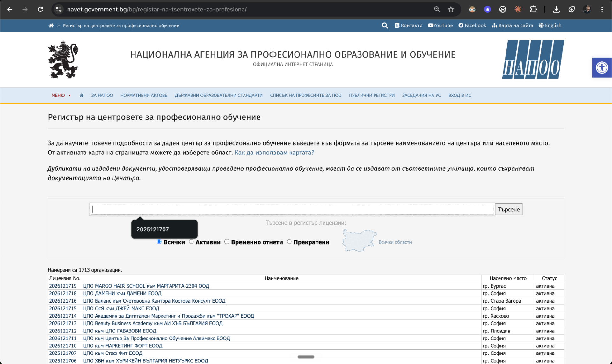Image resolution: width=612 pixels, height=364 pixels.
Task: Select the Всички radio button
Action: pyautogui.click(x=159, y=242)
